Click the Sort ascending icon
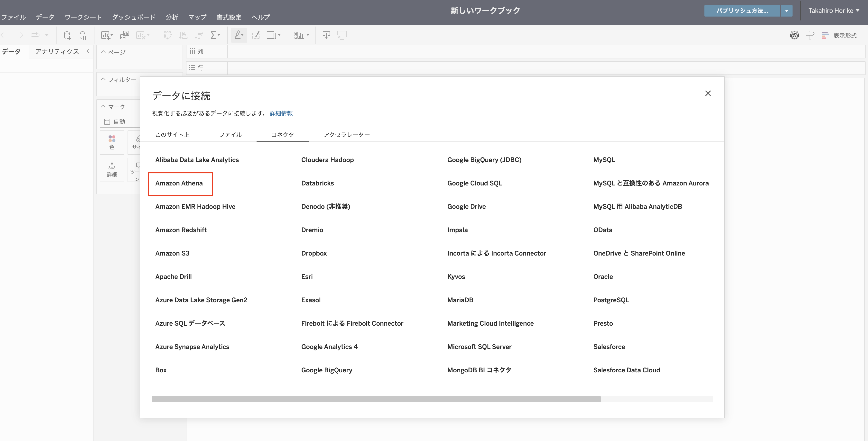 pos(183,35)
